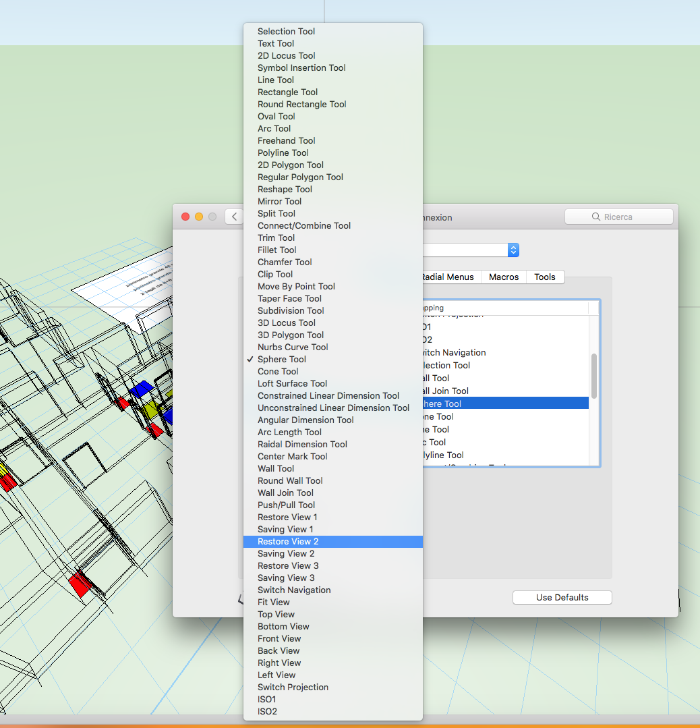This screenshot has height=728, width=700.
Task: Switch to the Tools tab
Action: 545,277
